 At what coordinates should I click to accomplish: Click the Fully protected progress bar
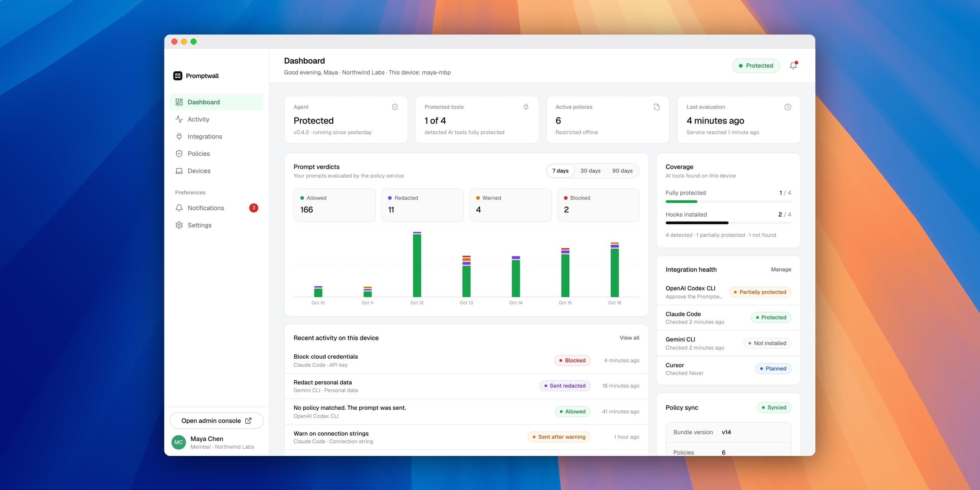click(x=728, y=201)
